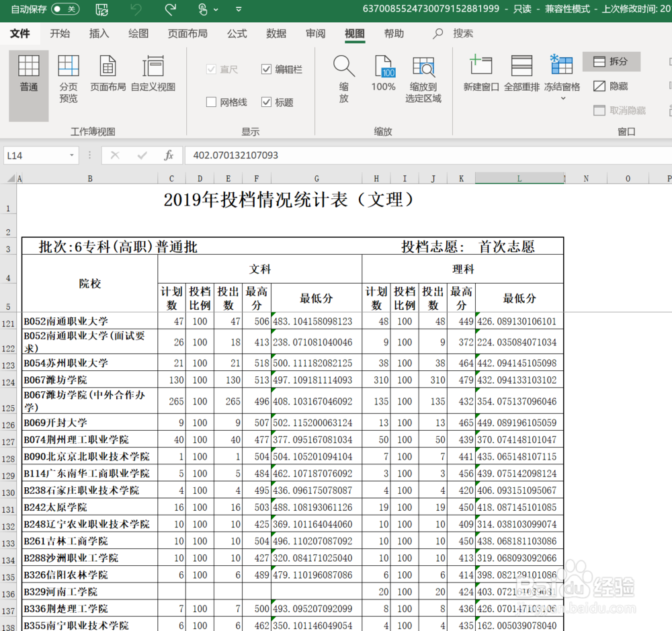Expand the Quick Access Toolbar chevron

tap(239, 9)
